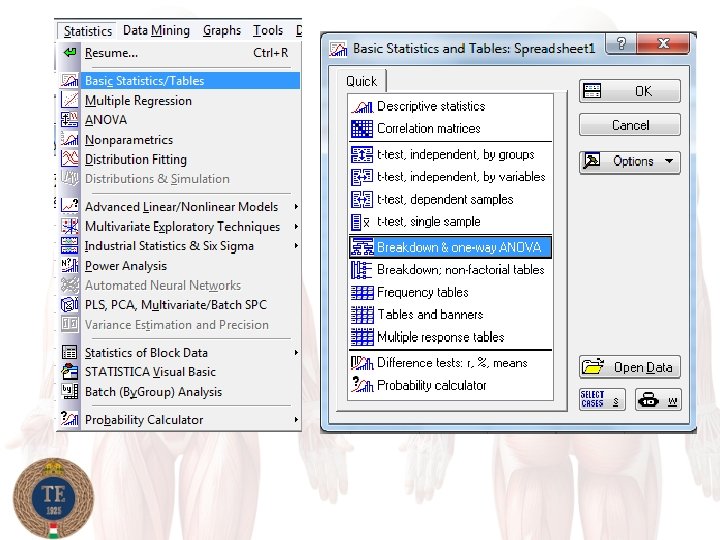This screenshot has height=540, width=720.
Task: Select Descriptive statistics list item text
Action: coord(431,107)
